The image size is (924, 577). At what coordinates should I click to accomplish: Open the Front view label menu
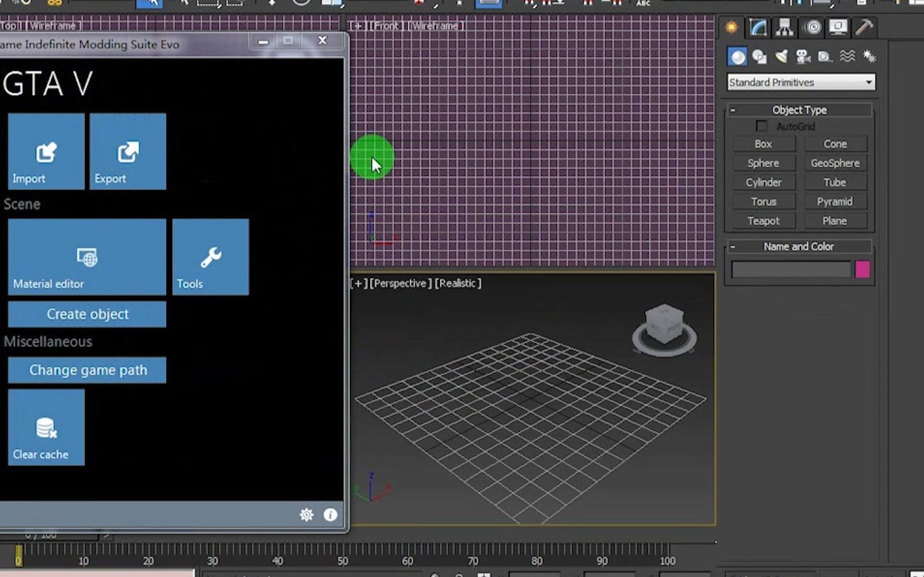click(x=386, y=26)
